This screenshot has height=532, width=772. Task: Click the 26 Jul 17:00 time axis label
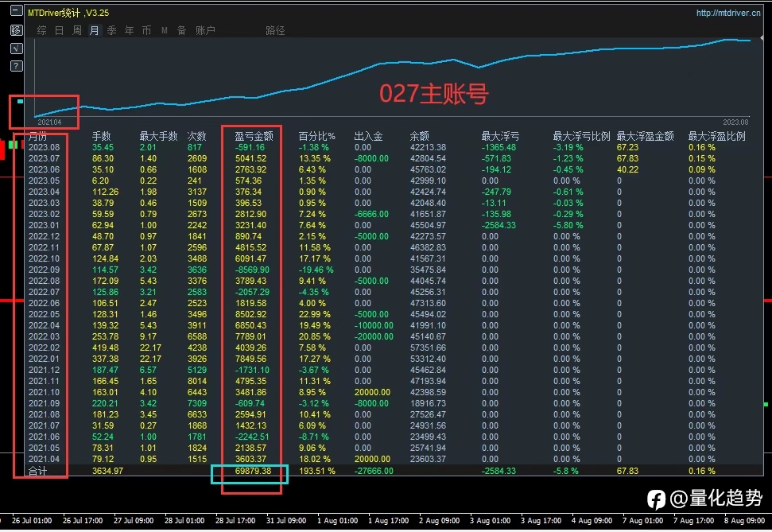(83, 521)
